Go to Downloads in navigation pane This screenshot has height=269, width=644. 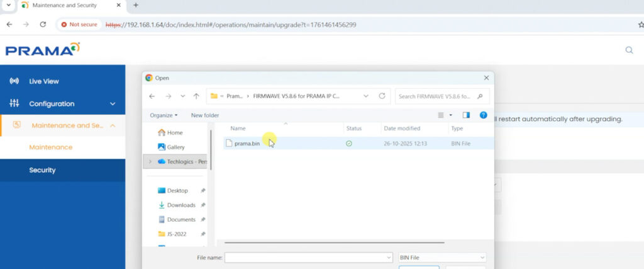[x=181, y=205]
